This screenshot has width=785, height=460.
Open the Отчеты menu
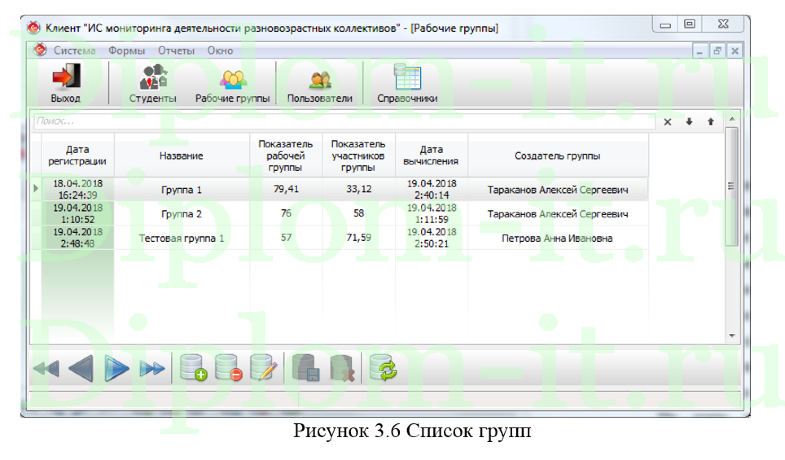[176, 51]
